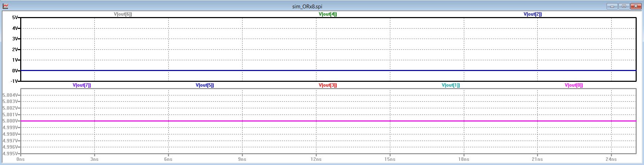Image resolution: width=644 pixels, height=165 pixels.
Task: Click the sim_ORx8.spi window title
Action: (307, 6)
